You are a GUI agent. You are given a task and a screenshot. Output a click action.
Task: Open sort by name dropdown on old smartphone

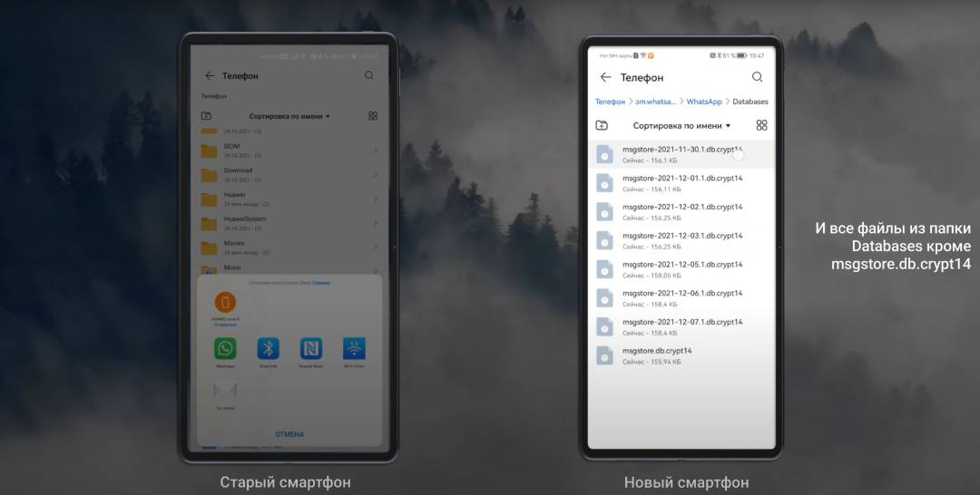coord(290,116)
